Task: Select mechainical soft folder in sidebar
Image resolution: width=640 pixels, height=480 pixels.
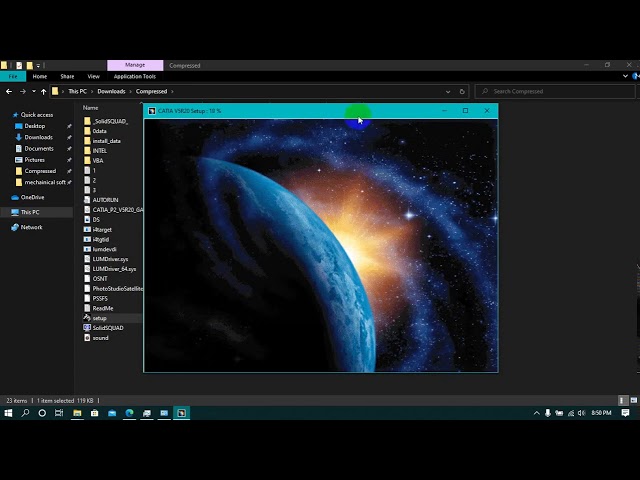Action: pos(45,182)
